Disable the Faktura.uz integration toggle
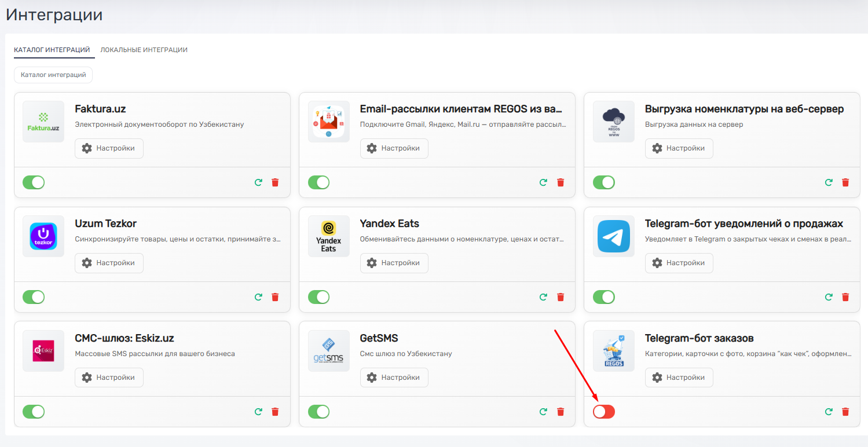The image size is (868, 447). (x=34, y=182)
